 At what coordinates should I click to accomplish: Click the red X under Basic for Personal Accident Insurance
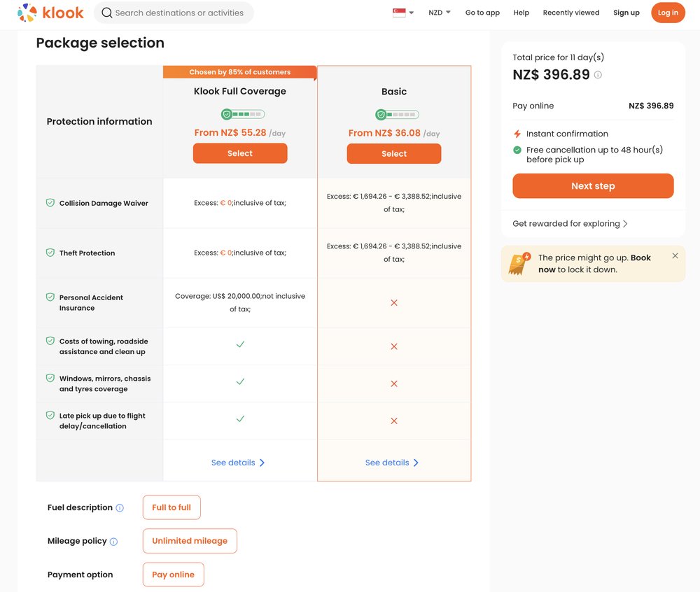tap(393, 302)
